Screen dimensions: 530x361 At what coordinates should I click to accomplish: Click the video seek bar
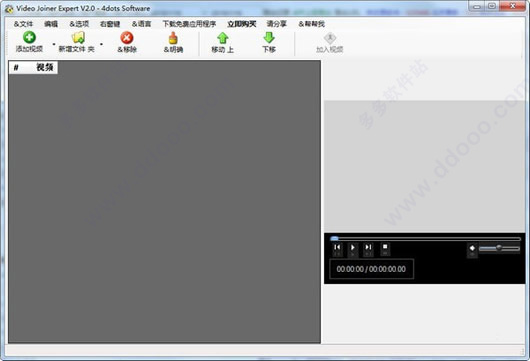[x=425, y=239]
